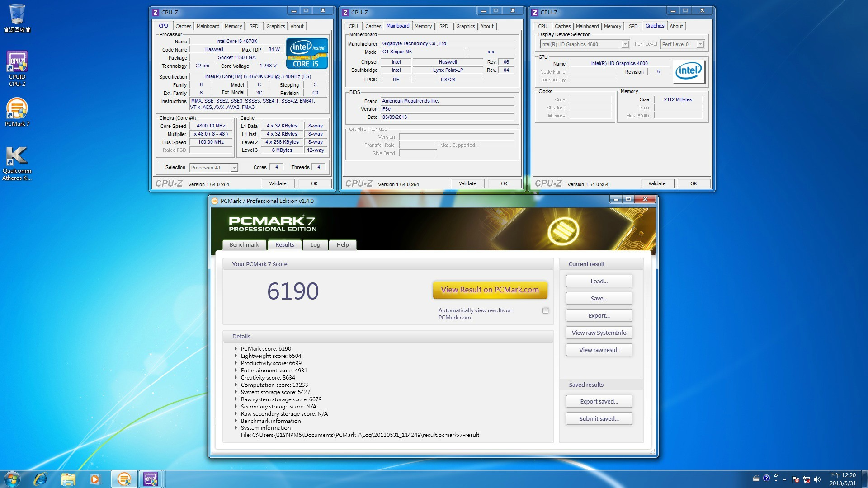Open the display device selection dropdown
868x488 pixels.
(x=584, y=44)
